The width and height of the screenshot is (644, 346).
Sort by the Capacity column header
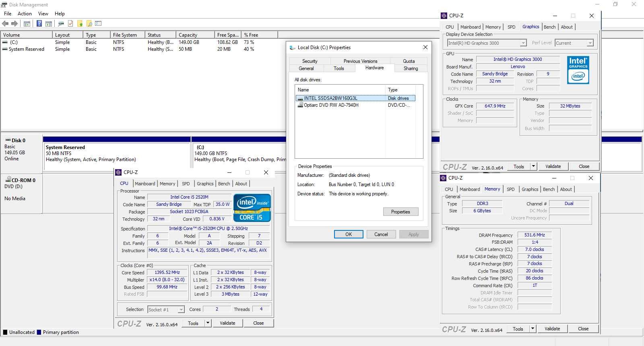(x=195, y=35)
